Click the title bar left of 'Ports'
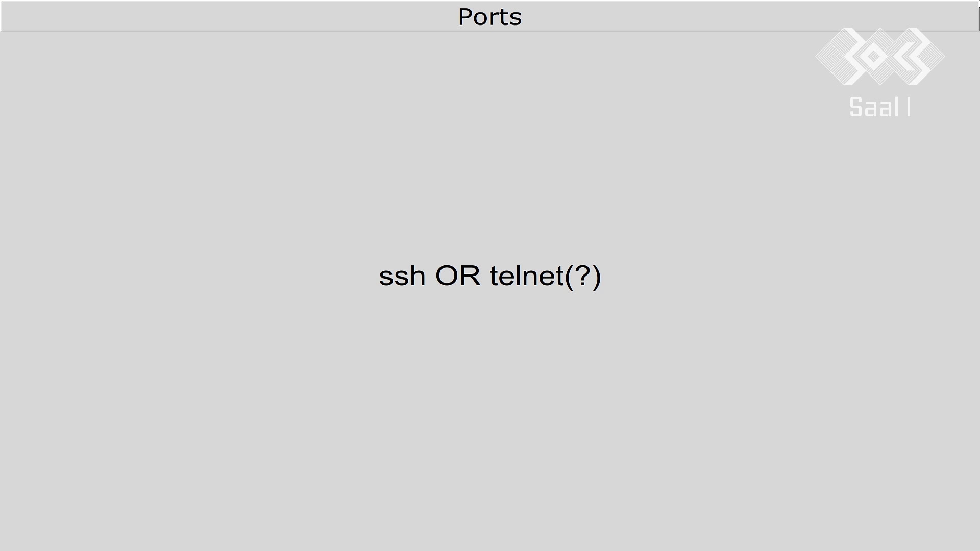The image size is (980, 551). [229, 16]
